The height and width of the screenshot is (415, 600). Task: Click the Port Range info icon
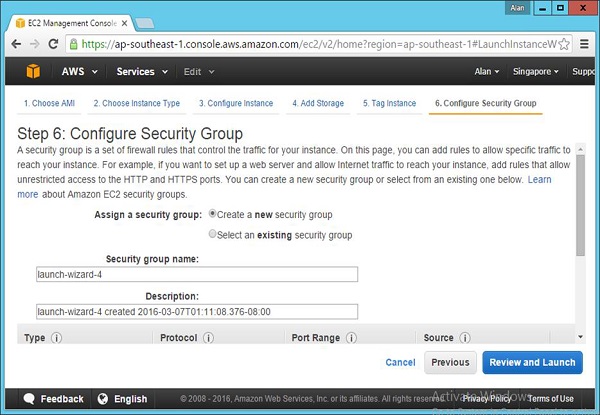point(349,338)
